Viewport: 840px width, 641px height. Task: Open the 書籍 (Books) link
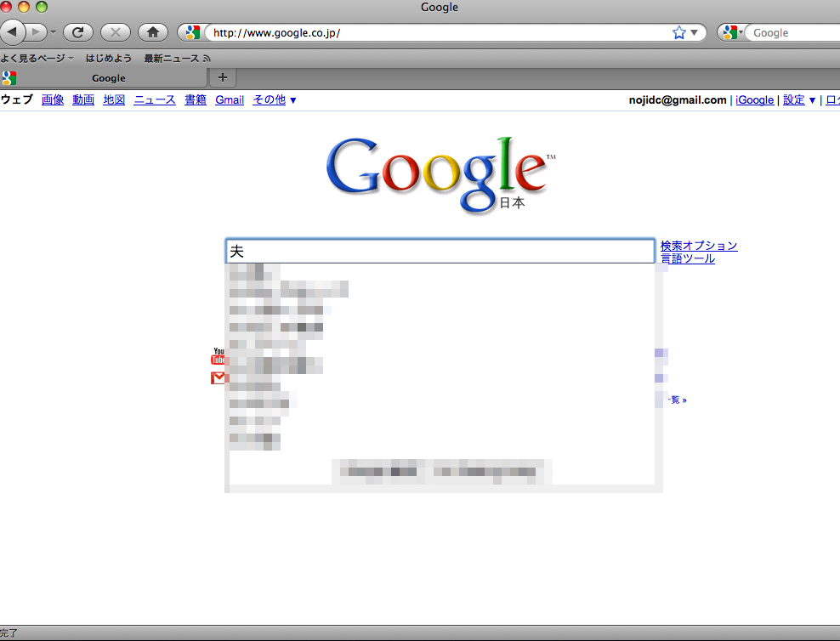pyautogui.click(x=196, y=99)
